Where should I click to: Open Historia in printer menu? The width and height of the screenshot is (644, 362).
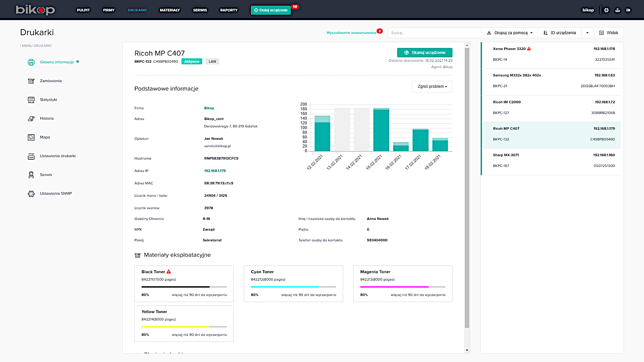pos(47,119)
